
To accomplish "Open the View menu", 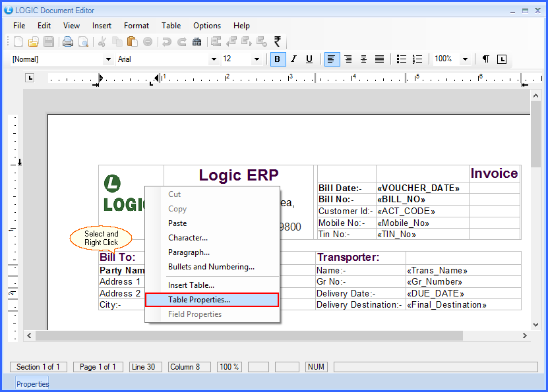I will point(71,26).
